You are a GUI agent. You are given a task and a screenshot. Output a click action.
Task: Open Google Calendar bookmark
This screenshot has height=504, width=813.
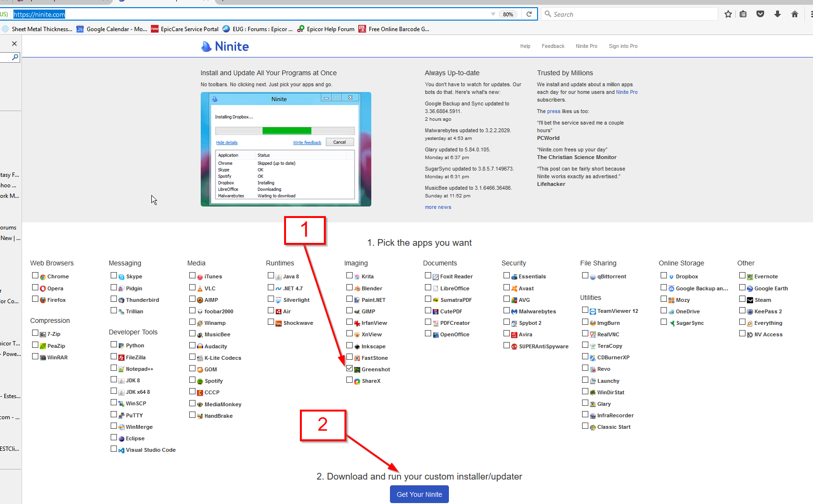112,29
